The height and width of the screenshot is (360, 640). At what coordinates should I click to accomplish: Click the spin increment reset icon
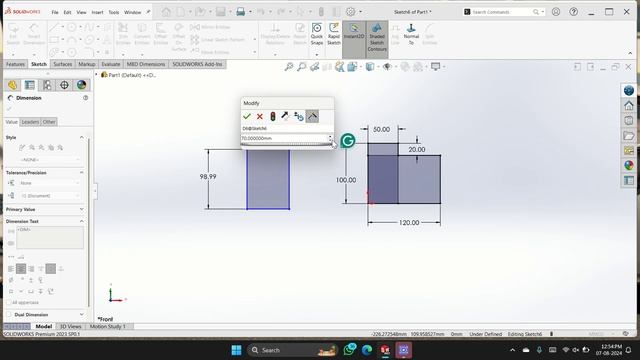point(299,117)
